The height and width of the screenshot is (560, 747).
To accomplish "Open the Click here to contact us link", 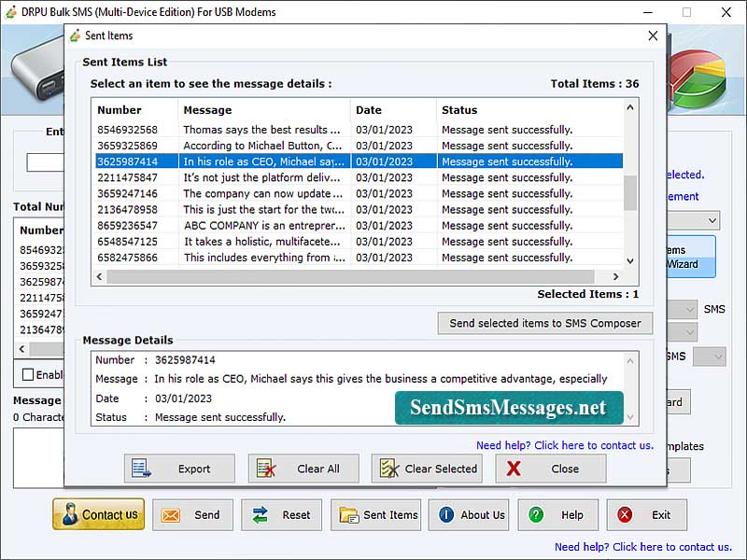I will pos(596,446).
